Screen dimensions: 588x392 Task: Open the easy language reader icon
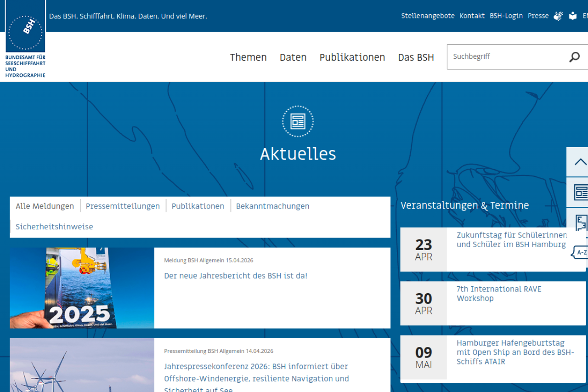coord(572,16)
